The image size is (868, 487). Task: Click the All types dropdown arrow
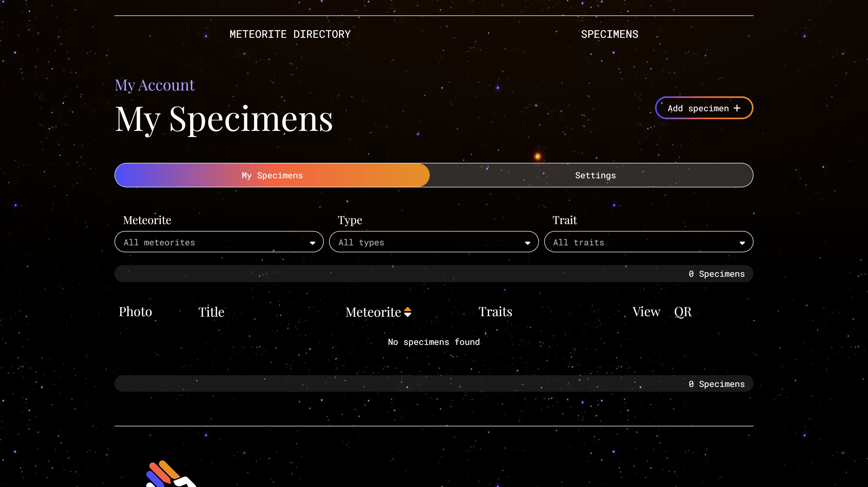pos(527,243)
